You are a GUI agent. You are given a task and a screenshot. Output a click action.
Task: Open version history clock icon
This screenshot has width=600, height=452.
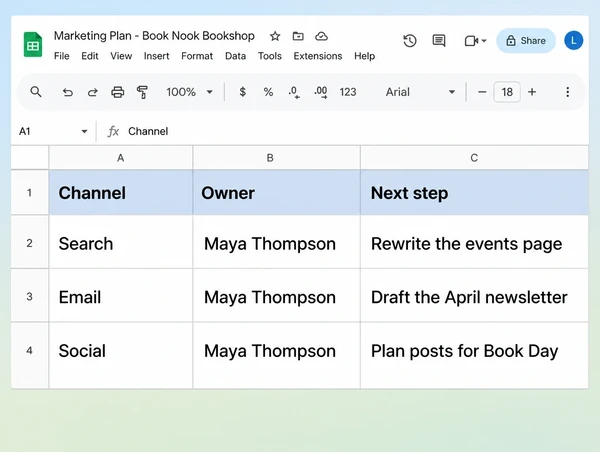coord(410,41)
